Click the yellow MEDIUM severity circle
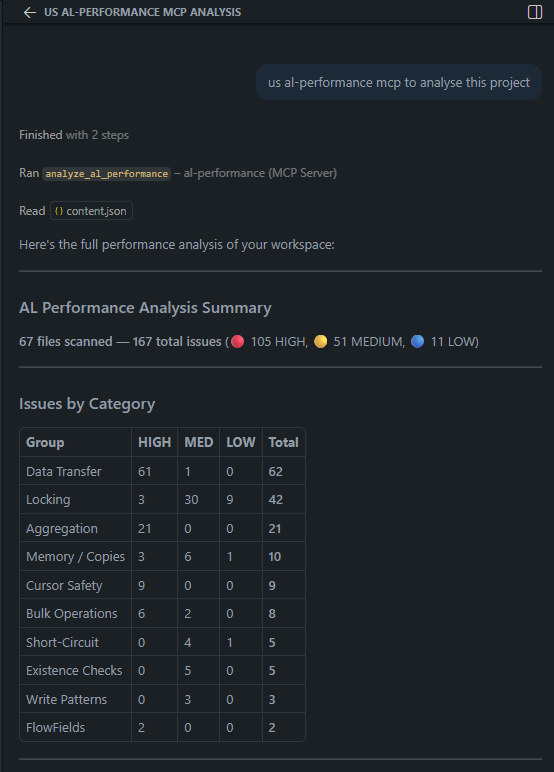Image resolution: width=554 pixels, height=772 pixels. click(x=321, y=341)
